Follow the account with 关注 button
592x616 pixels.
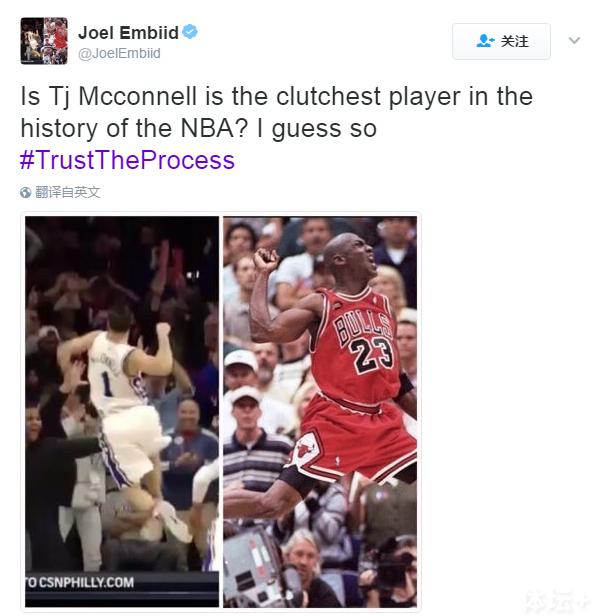tap(501, 41)
